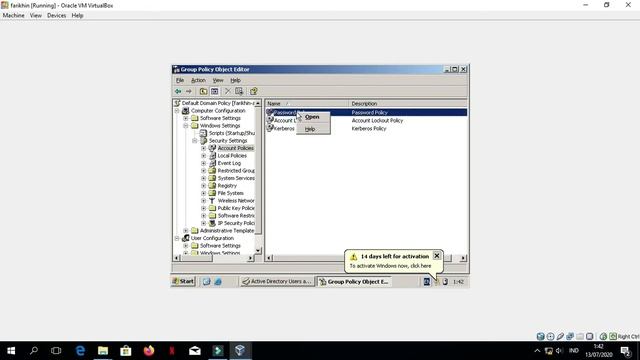Select Scripts (Startup/Shutdown) tree item
This screenshot has width=640, height=360.
pyautogui.click(x=232, y=133)
